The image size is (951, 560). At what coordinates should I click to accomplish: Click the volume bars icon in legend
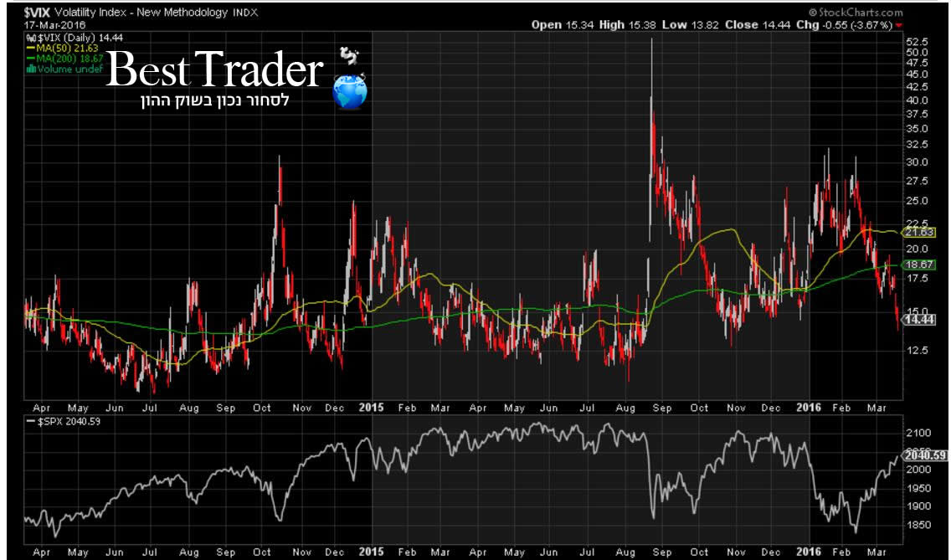point(28,69)
